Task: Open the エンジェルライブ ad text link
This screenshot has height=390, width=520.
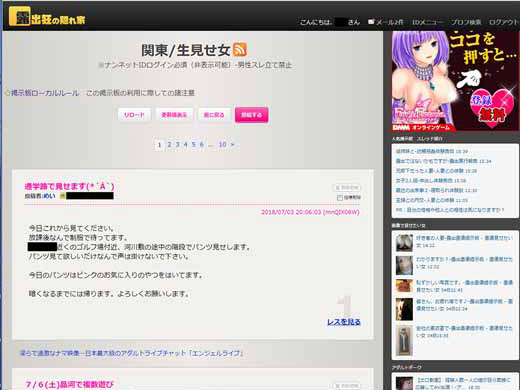Action: coord(131,353)
